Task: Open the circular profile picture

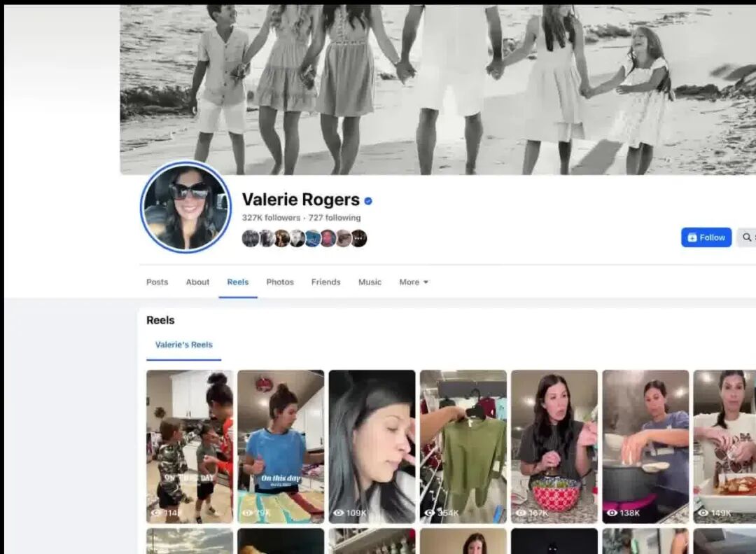Action: point(185,207)
